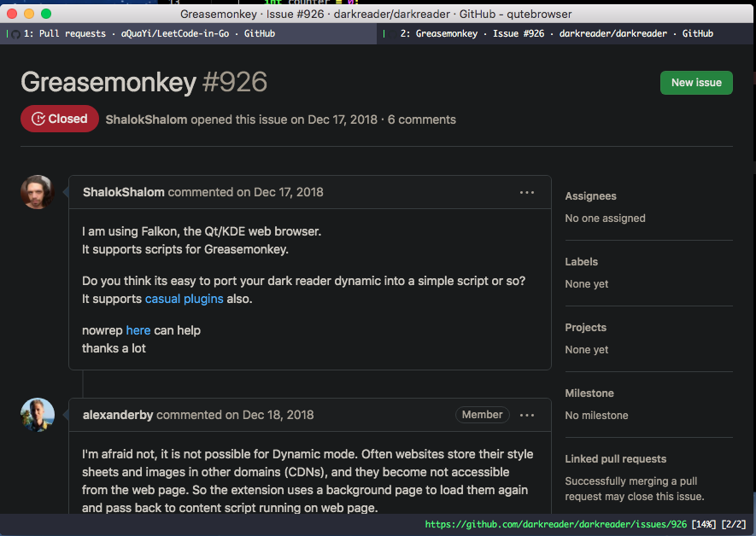The image size is (756, 536).
Task: Click the tab indicator bar on tab 2
Action: [x=385, y=33]
